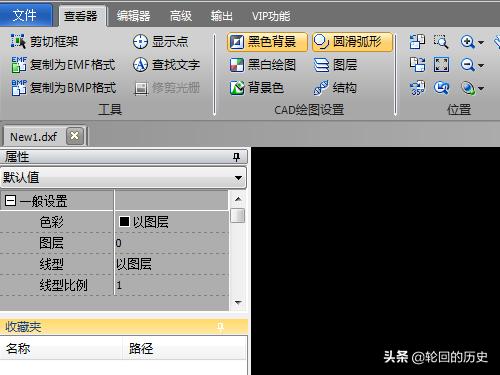Click properties scrollbar down arrow

click(238, 303)
